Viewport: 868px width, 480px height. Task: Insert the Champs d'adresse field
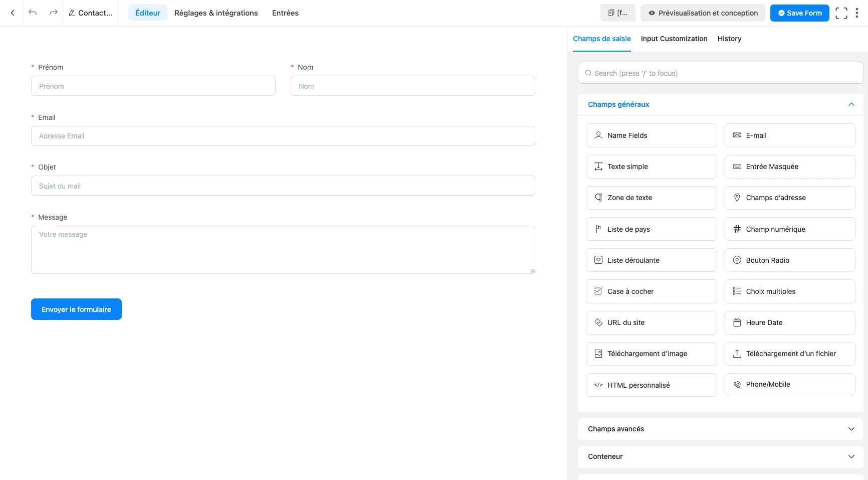coord(789,197)
